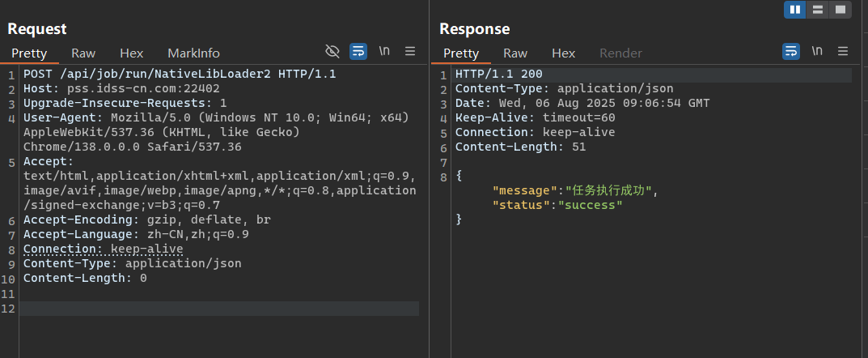Switch to the Response Raw tab
The width and height of the screenshot is (868, 358).
(x=515, y=53)
